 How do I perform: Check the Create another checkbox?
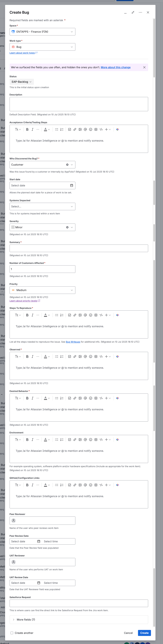(12, 633)
